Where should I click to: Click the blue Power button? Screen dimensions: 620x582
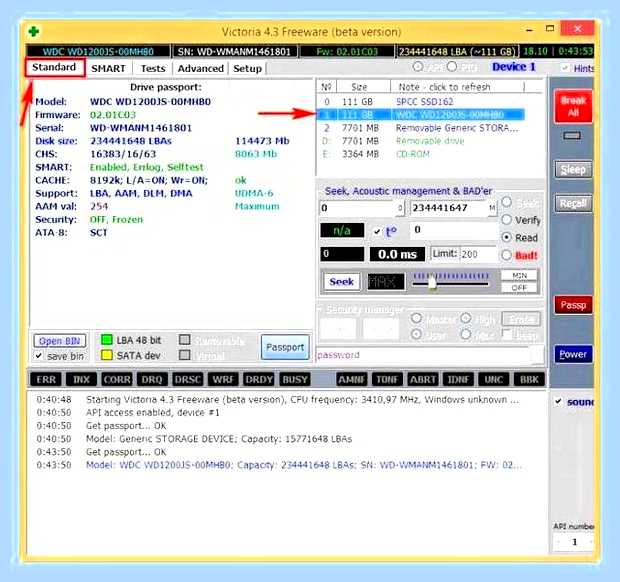pos(573,354)
